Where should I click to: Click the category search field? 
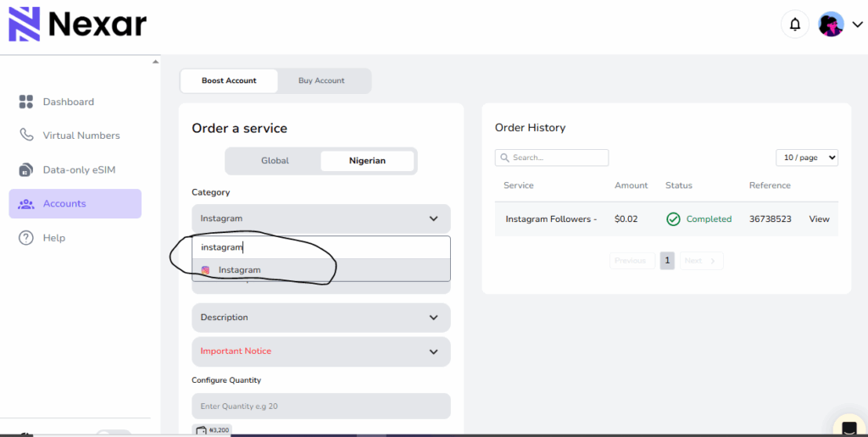tap(321, 247)
